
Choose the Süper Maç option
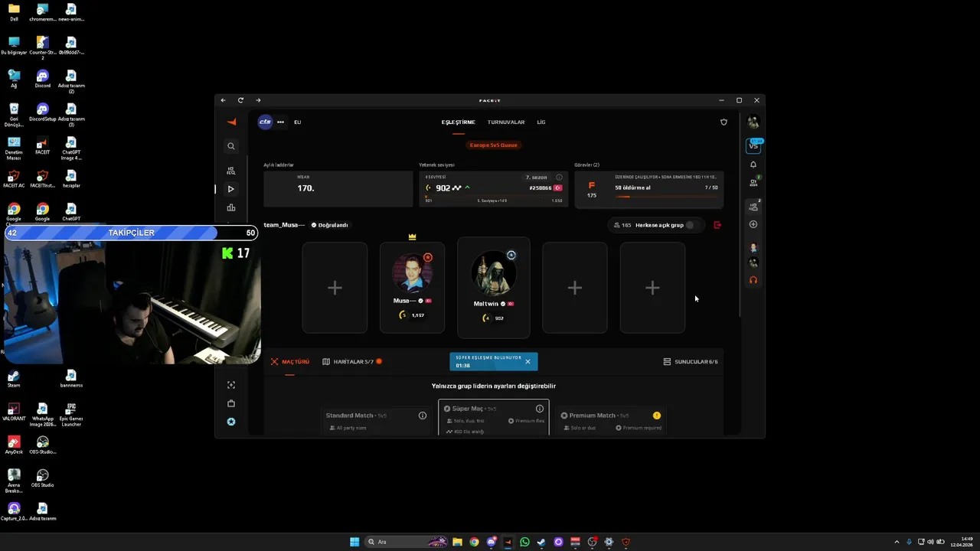(x=494, y=418)
